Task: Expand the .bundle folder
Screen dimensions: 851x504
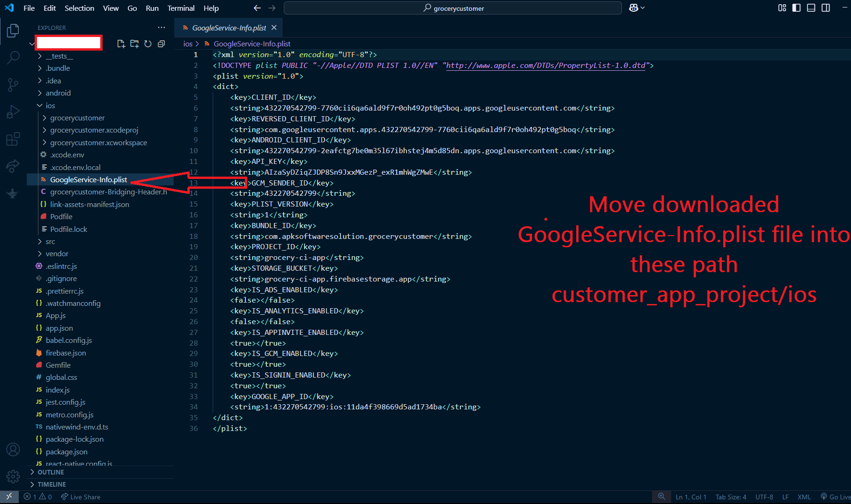Action: click(58, 68)
